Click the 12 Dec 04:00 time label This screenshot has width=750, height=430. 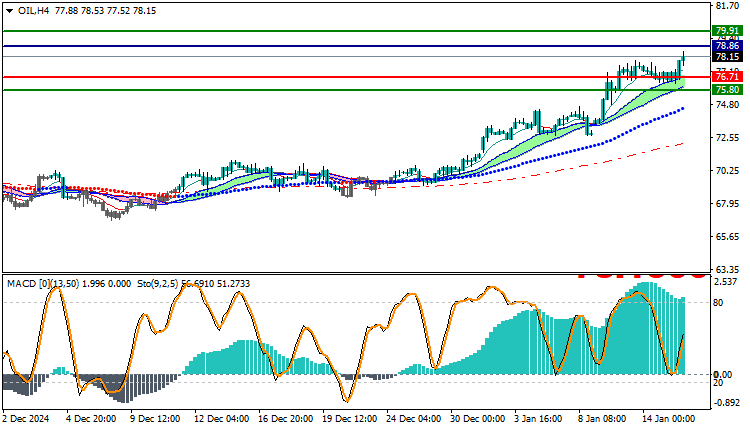click(221, 419)
